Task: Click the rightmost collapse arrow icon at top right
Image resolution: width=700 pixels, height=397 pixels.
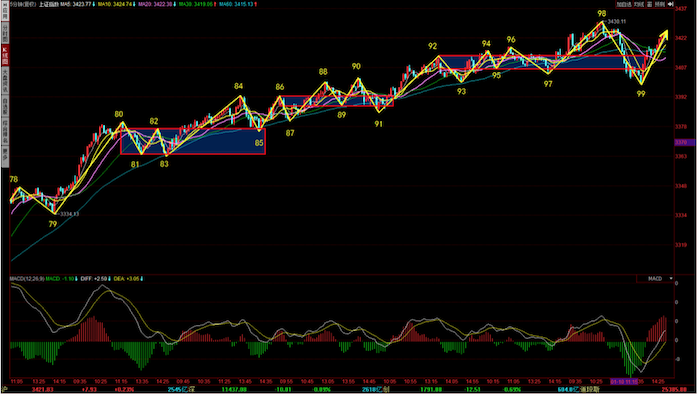Action: [x=671, y=4]
